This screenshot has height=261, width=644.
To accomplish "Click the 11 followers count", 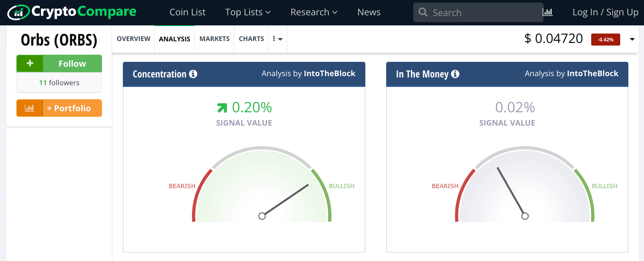I will pos(59,83).
